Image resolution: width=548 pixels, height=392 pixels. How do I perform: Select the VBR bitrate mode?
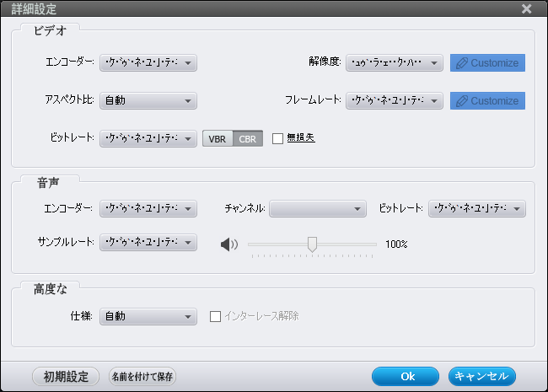coord(218,138)
